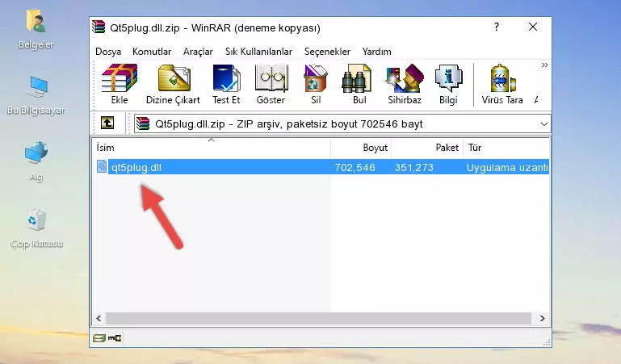Click the horizontal scrollbar track
Image resolution: width=621 pixels, height=364 pixels.
[318, 318]
